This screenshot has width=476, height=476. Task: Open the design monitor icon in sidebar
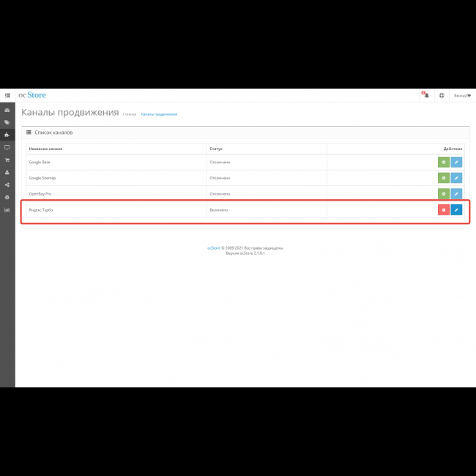(7, 147)
